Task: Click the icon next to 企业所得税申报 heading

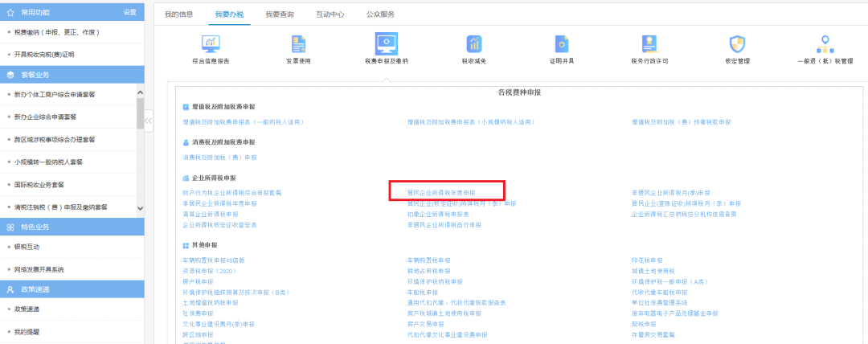Action: (x=186, y=178)
